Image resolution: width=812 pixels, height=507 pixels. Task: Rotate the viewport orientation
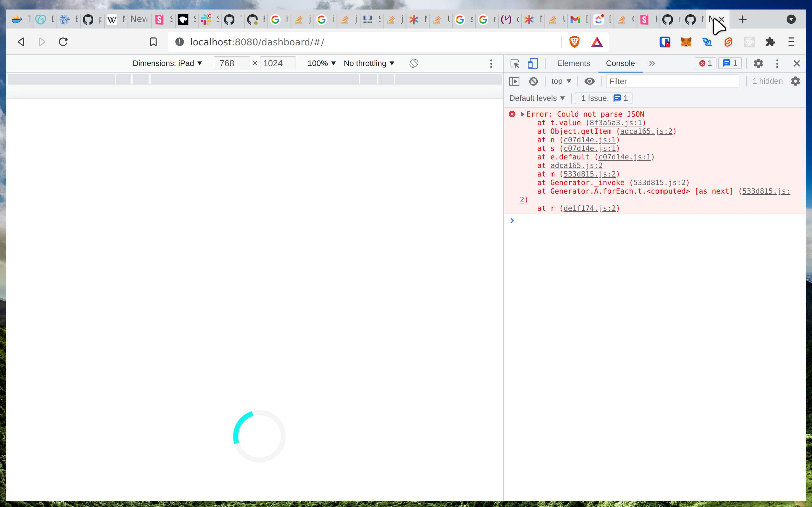(414, 63)
